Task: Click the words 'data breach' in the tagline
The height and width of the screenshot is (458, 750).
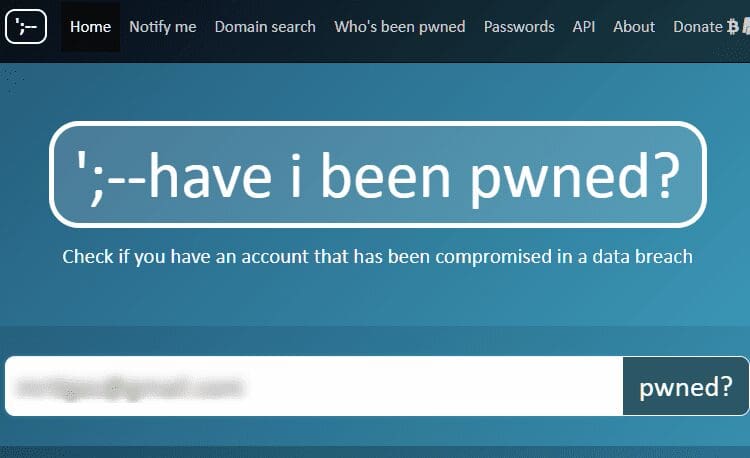Action: pyautogui.click(x=642, y=257)
